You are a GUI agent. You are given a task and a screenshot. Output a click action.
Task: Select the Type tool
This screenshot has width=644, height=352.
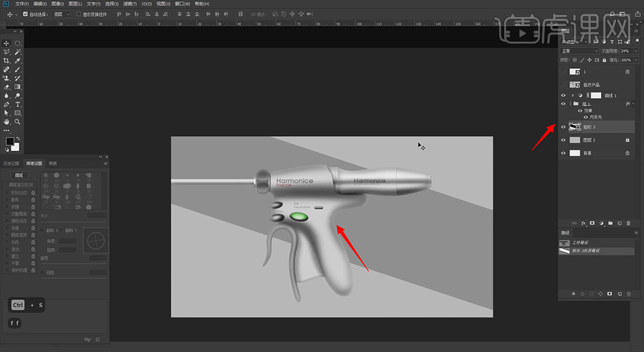(x=18, y=104)
